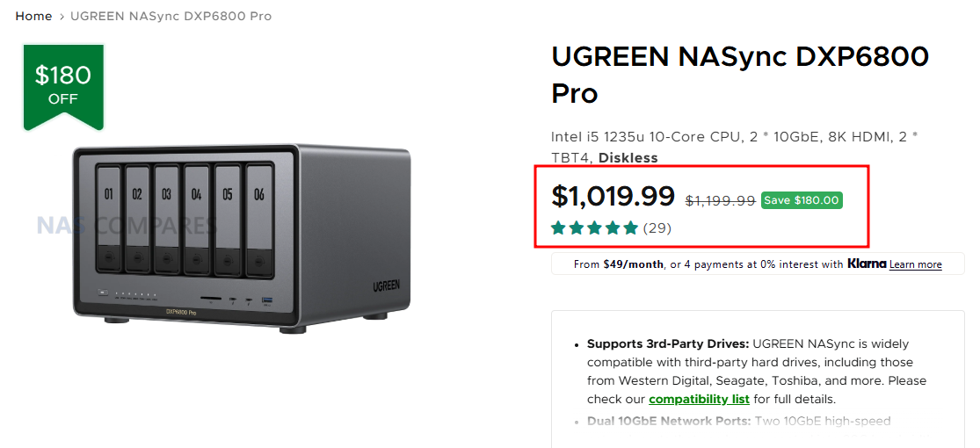Click the UGREEN NASync DXP6800 Pro breadcrumb
Screen dimensions: 980x448
coord(171,17)
